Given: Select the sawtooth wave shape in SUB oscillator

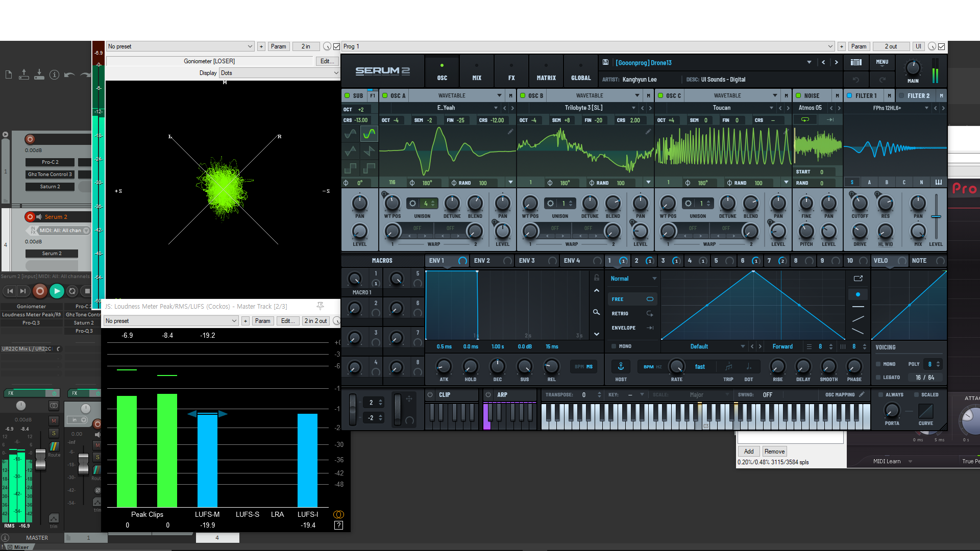Looking at the screenshot, I should pos(369,151).
